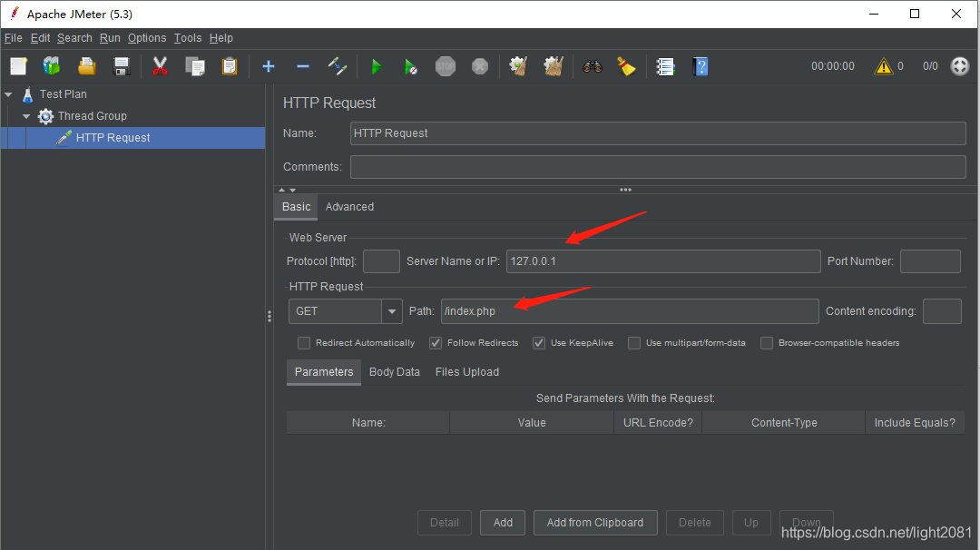Select HTTP Request in the tree
The width and height of the screenshot is (980, 550).
[x=113, y=138]
